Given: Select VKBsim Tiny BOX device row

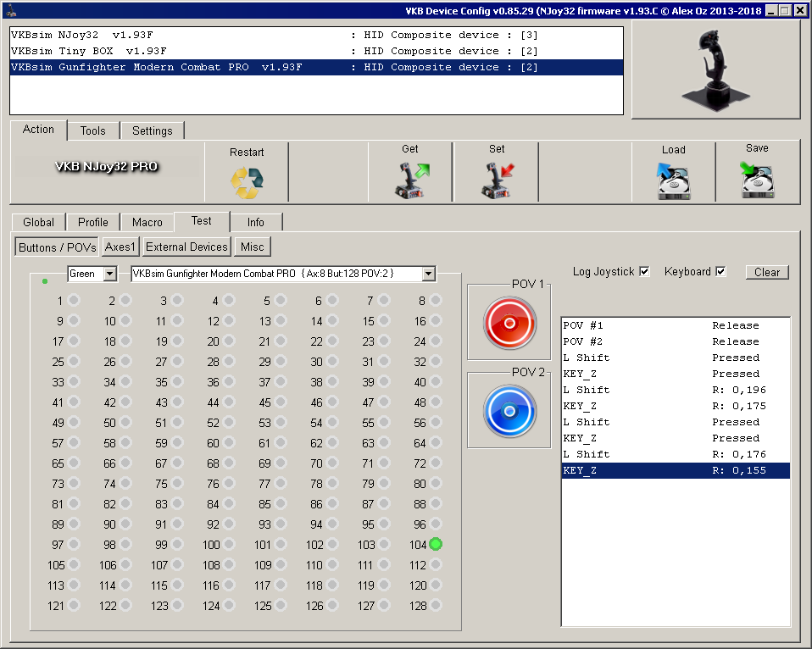Looking at the screenshot, I should click(x=316, y=51).
